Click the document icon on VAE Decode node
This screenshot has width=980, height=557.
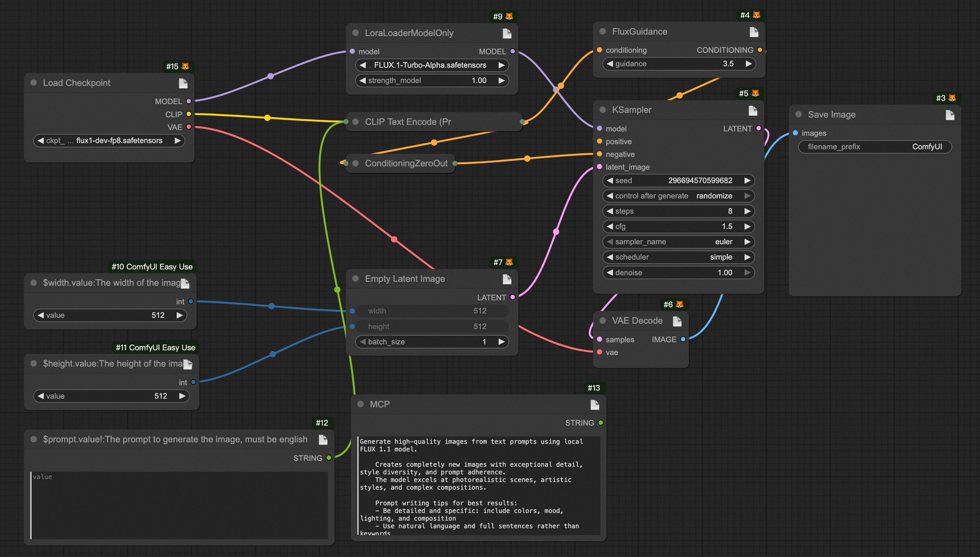pos(677,321)
